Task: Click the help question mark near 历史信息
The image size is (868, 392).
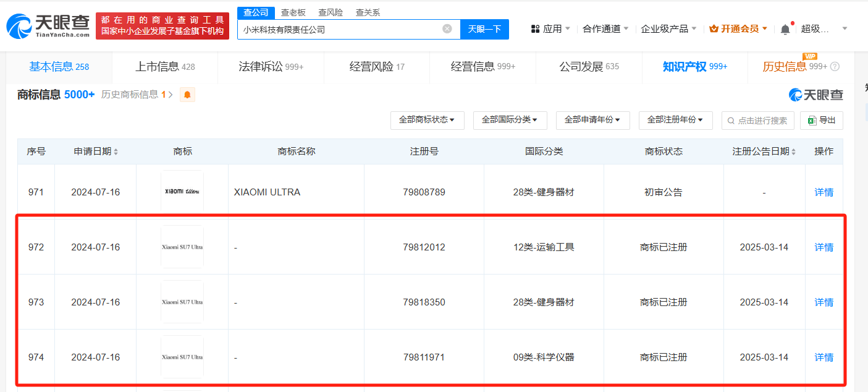Action: click(x=835, y=67)
